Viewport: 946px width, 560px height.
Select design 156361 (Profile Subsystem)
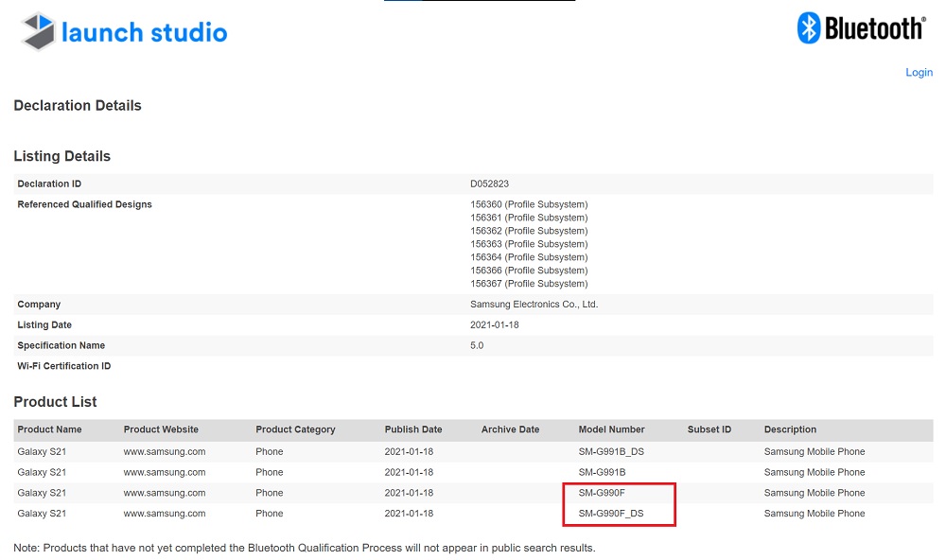tap(529, 218)
